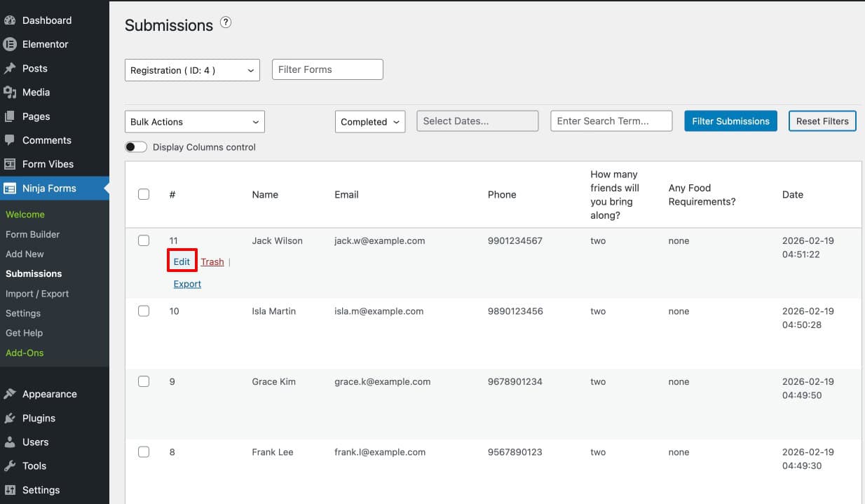Select Frank Lee's submission checkbox
The height and width of the screenshot is (504, 865).
[x=144, y=452]
